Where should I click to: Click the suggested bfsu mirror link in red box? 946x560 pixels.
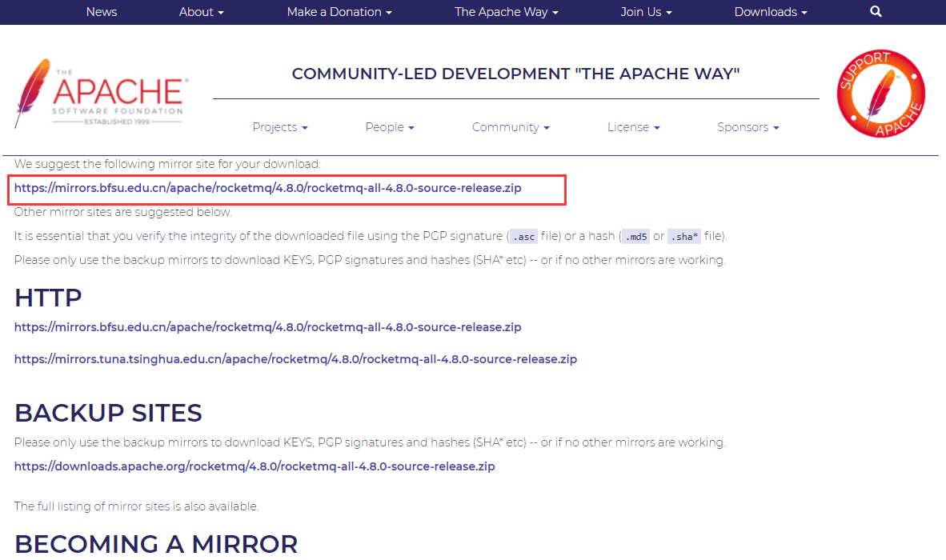[x=268, y=189]
